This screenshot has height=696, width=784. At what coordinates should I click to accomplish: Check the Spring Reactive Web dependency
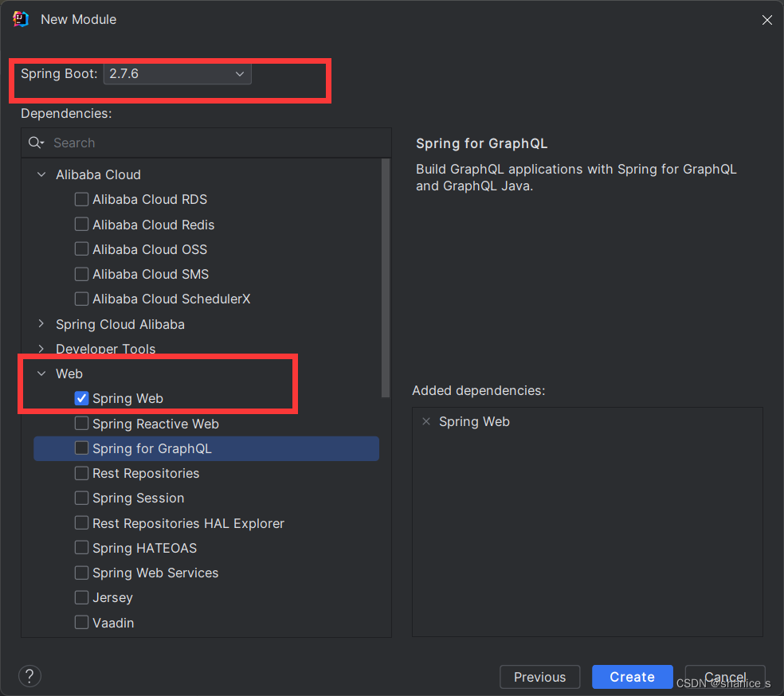(x=81, y=424)
